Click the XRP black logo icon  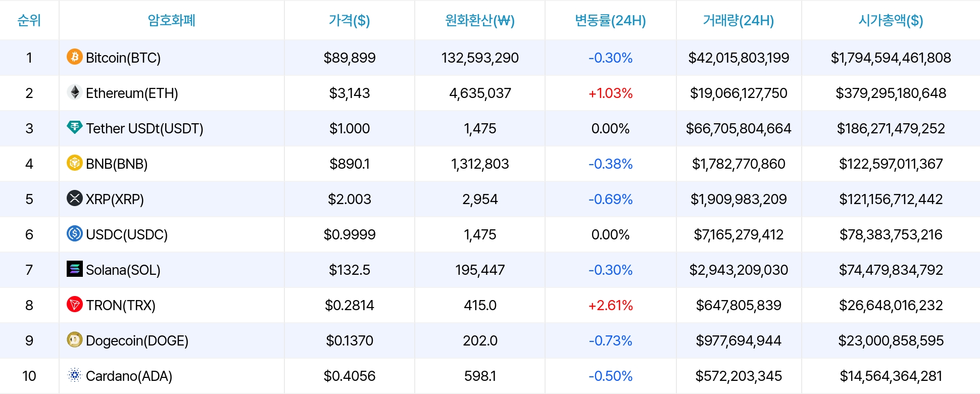[75, 198]
